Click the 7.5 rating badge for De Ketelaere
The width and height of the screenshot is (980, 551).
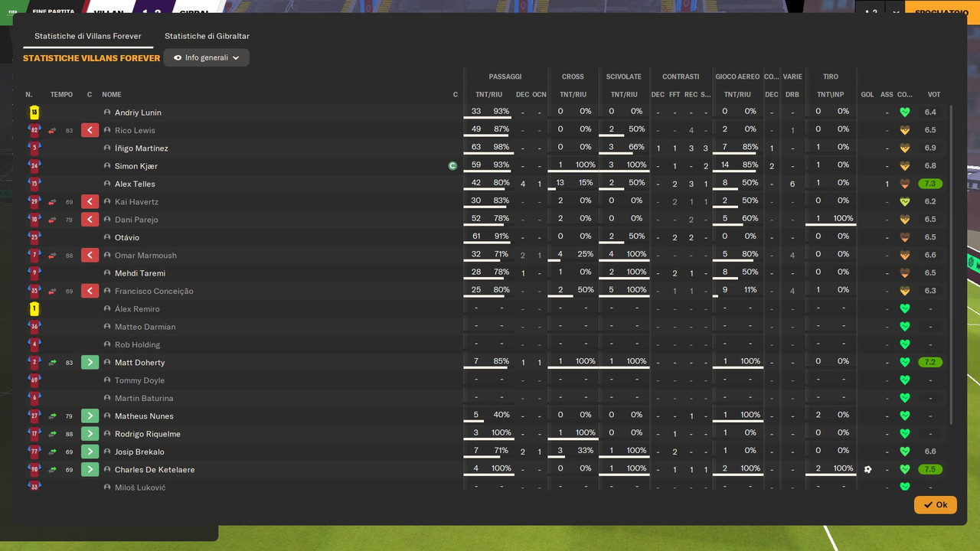coord(930,469)
